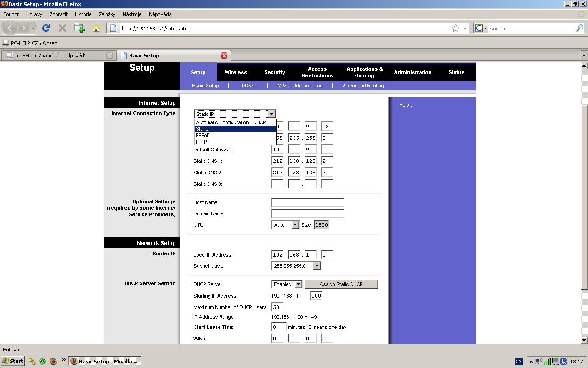Click the bookmark star in address bar
The image size is (588, 368).
tap(455, 28)
